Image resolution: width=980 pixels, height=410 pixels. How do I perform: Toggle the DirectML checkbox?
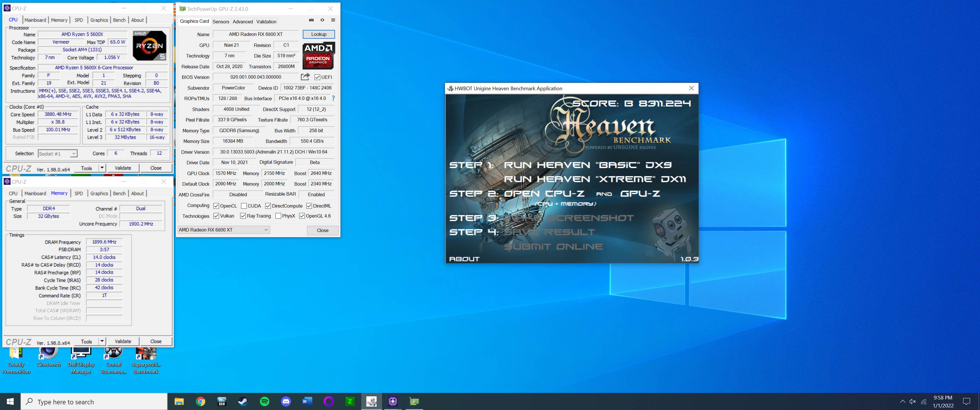309,206
